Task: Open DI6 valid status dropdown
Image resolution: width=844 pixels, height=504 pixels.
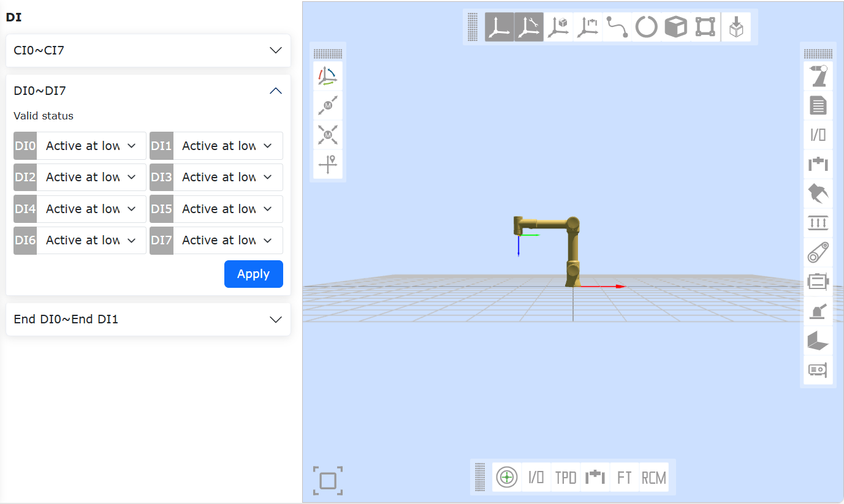Action: pyautogui.click(x=91, y=240)
